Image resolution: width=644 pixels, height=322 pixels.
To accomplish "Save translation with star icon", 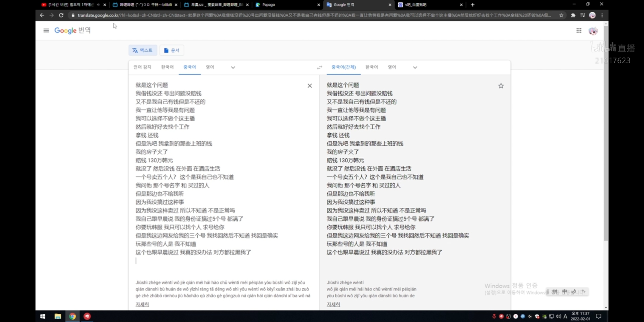I will tap(501, 86).
